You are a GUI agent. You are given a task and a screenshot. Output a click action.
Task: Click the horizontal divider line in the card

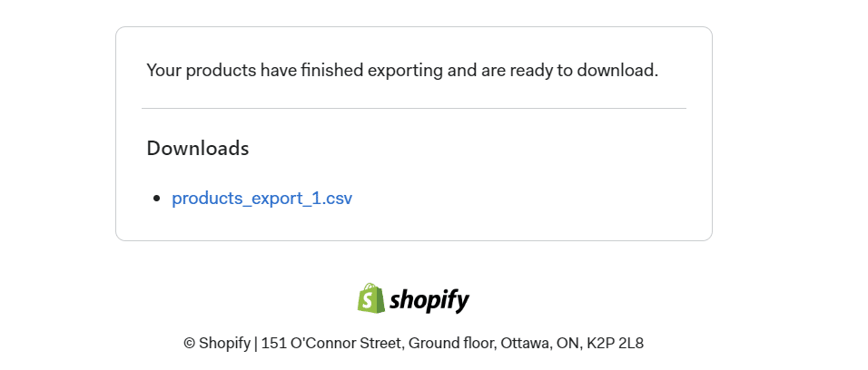pos(413,109)
